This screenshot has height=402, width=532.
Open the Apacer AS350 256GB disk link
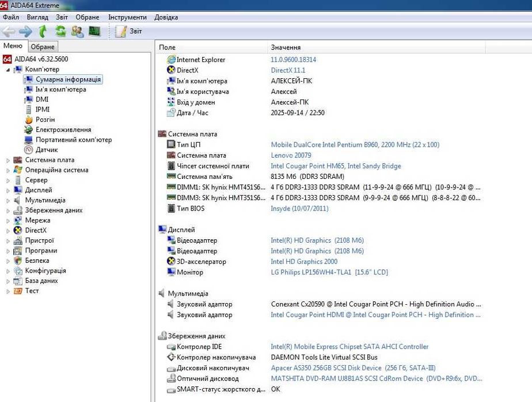[353, 368]
